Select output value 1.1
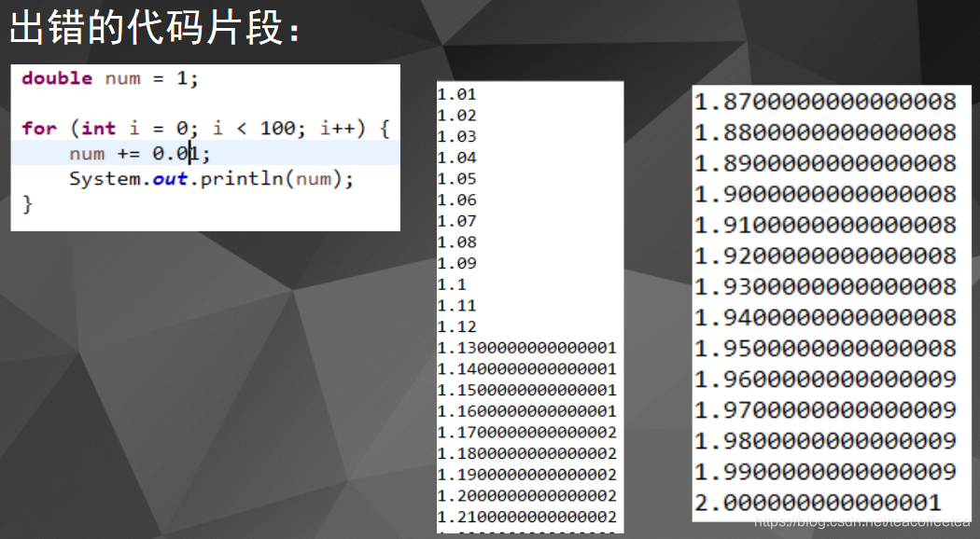The height and width of the screenshot is (539, 980). pos(452,284)
